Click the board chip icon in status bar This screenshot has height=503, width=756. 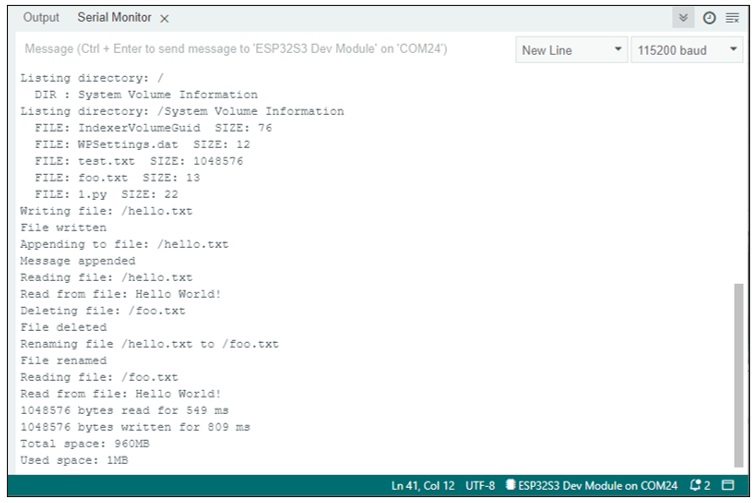[x=510, y=485]
